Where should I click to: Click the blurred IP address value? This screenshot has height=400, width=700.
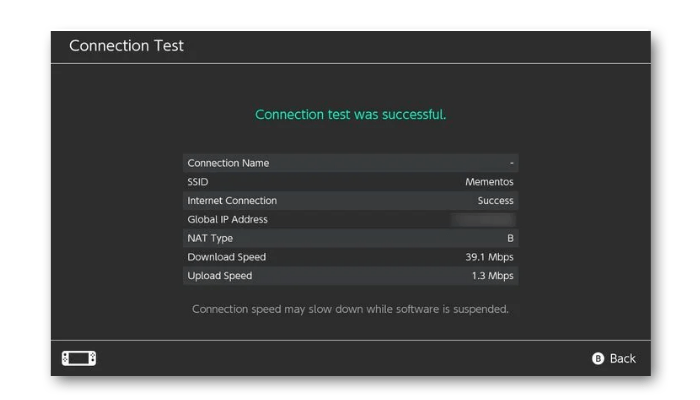pos(483,219)
